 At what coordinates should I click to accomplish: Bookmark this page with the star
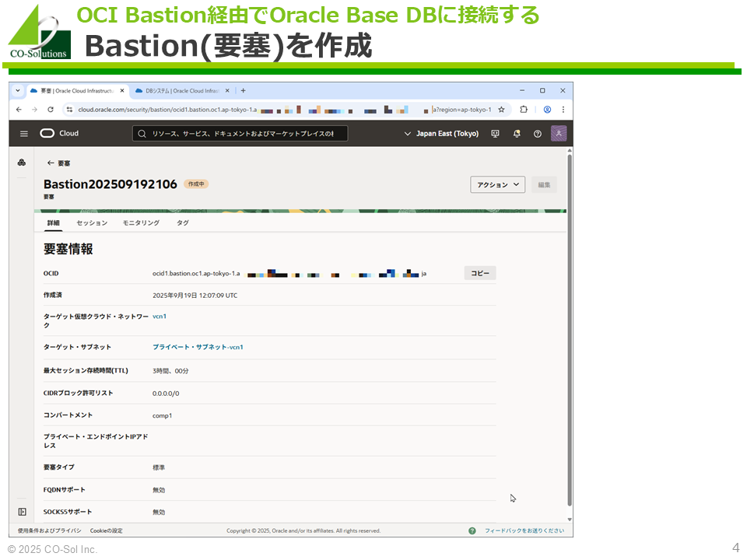[x=501, y=110]
